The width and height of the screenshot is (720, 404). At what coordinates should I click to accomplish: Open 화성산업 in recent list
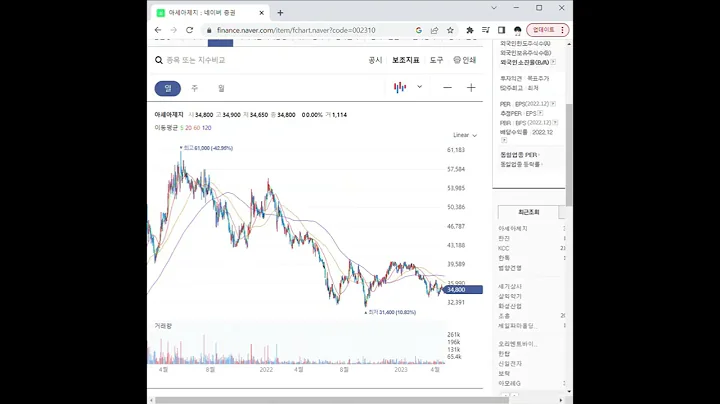(x=510, y=306)
